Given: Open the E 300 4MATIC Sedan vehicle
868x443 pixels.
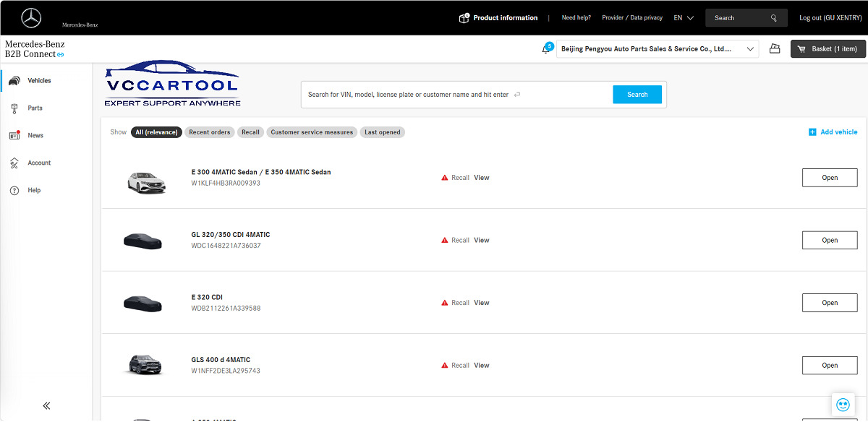Looking at the screenshot, I should coord(829,177).
